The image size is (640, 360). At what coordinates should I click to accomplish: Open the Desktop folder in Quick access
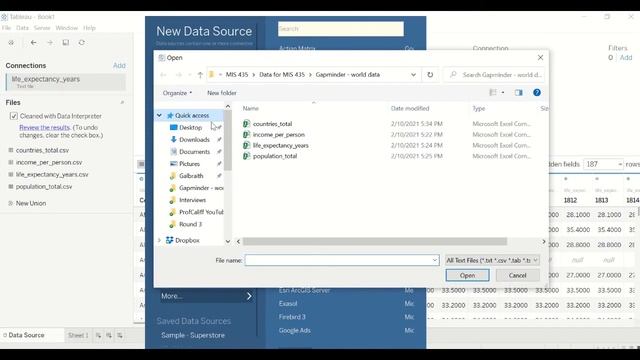191,127
